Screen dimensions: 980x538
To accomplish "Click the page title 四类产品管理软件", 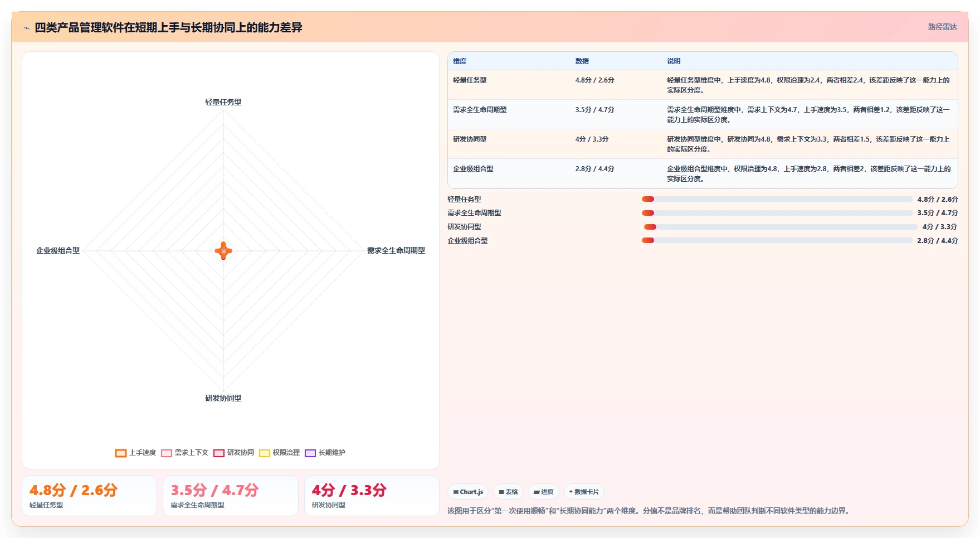I will pos(168,27).
